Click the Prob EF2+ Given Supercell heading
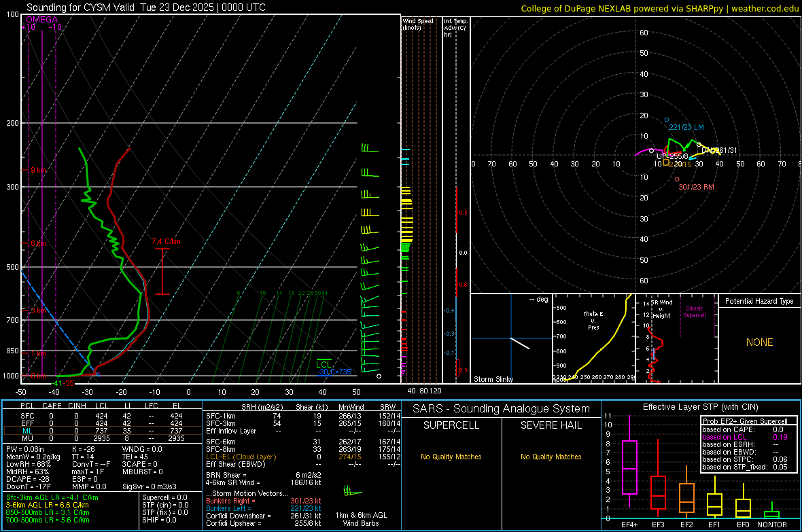802x532 pixels. pos(745,421)
